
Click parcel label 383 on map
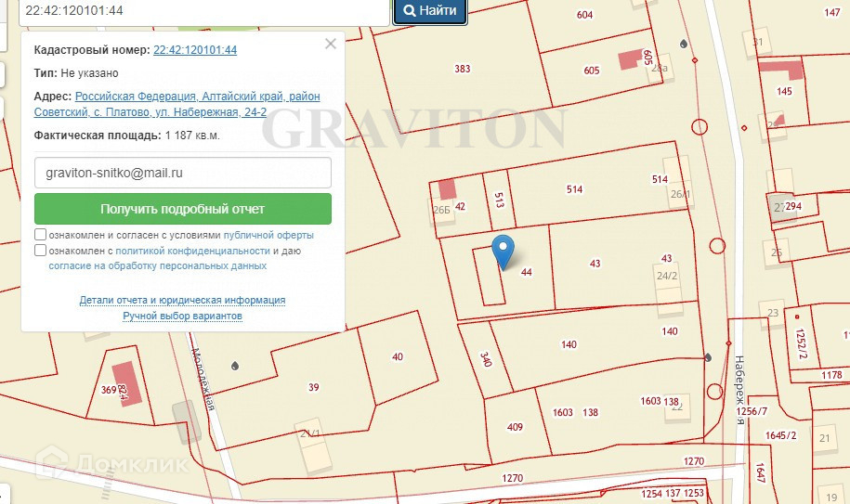pos(463,69)
